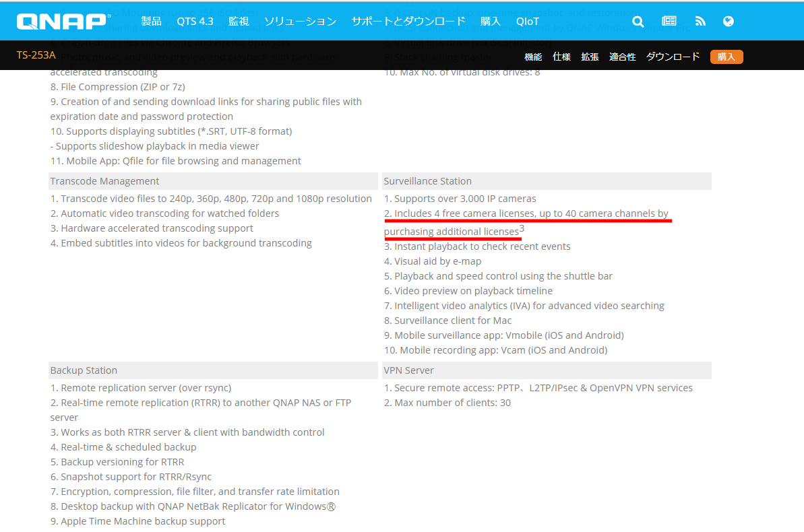Open the QIoT menu

(x=528, y=21)
